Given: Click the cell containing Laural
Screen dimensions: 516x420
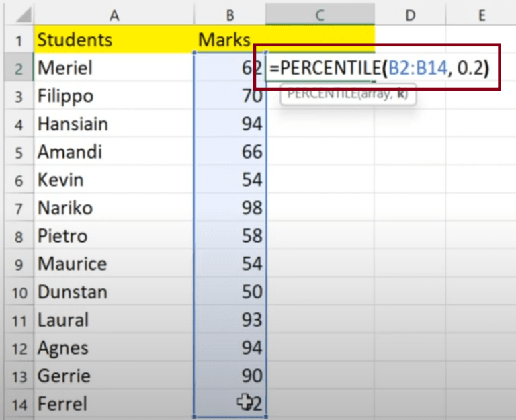Looking at the screenshot, I should tap(114, 320).
